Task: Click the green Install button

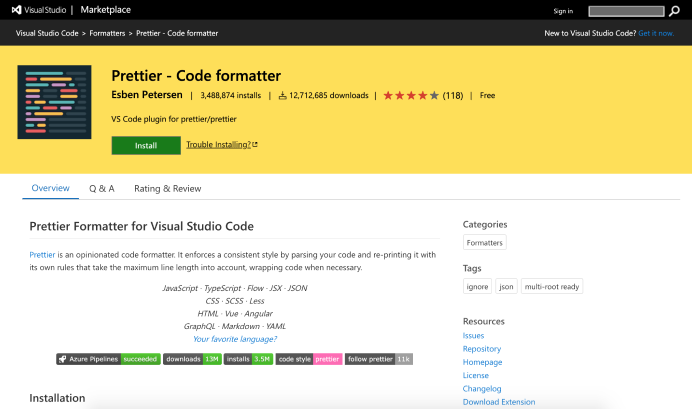Action: click(146, 146)
